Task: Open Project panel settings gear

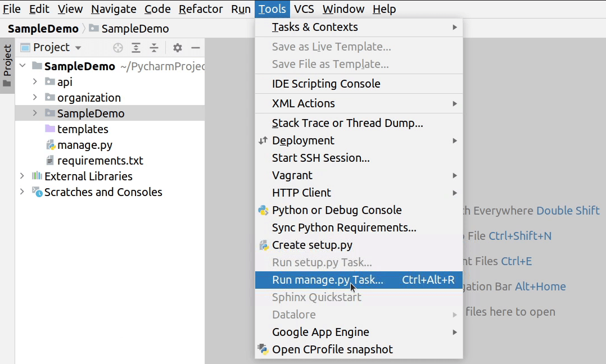Action: coord(178,48)
